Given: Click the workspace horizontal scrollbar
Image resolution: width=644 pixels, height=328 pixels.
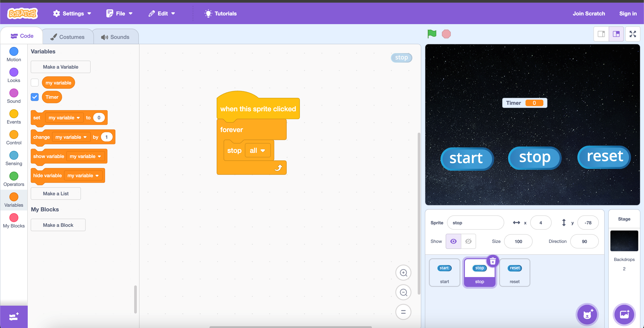Looking at the screenshot, I should pyautogui.click(x=290, y=327).
